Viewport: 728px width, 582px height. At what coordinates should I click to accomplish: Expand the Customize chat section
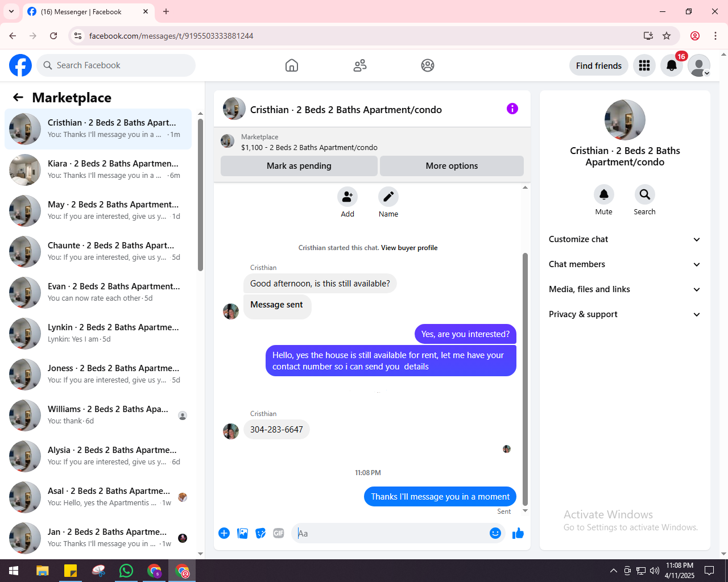(x=624, y=239)
